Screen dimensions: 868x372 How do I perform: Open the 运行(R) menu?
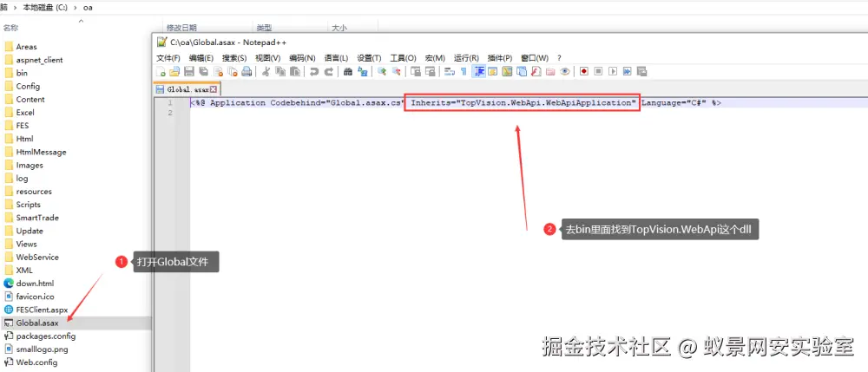tap(466, 58)
